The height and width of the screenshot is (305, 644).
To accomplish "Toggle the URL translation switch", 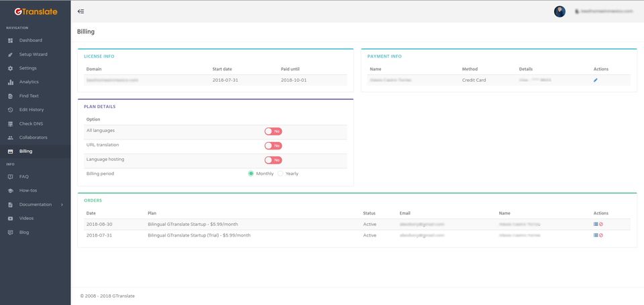I will coord(273,145).
